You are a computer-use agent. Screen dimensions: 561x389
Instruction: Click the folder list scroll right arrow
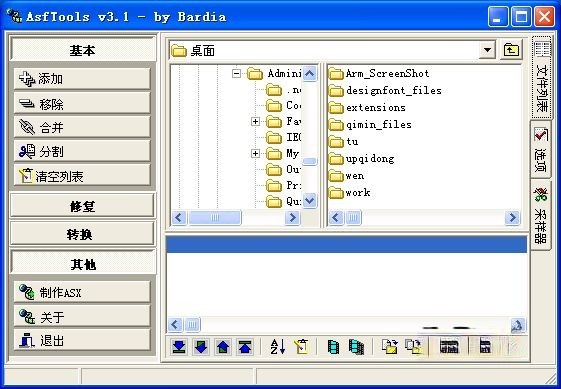tap(512, 217)
